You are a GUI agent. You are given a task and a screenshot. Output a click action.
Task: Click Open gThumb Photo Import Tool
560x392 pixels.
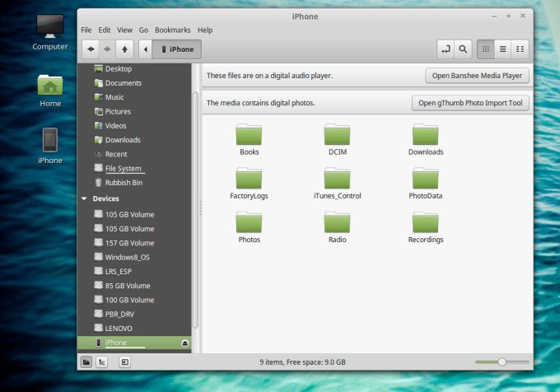pos(469,103)
